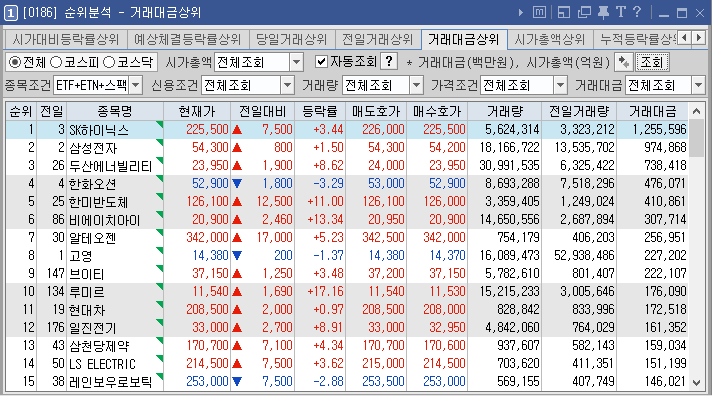Viewport: 712px width, 396px height.
Task: Click the 매수호가 column header
Action: [437, 111]
